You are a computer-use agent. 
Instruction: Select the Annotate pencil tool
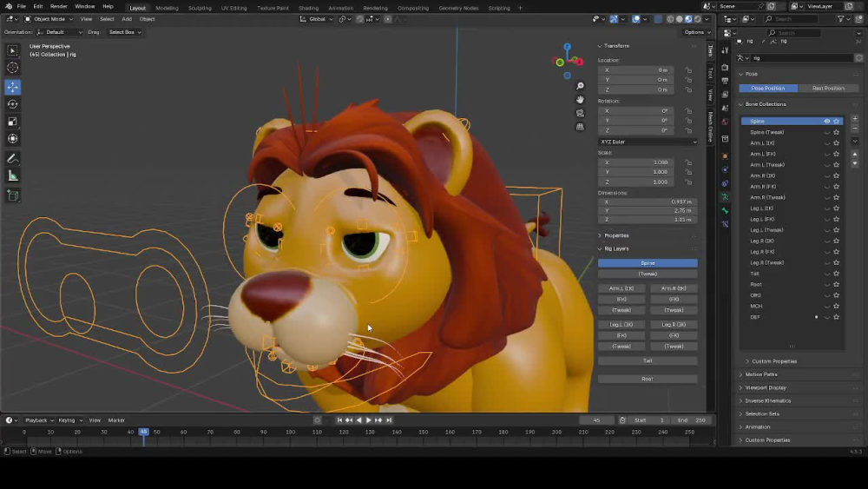point(12,158)
